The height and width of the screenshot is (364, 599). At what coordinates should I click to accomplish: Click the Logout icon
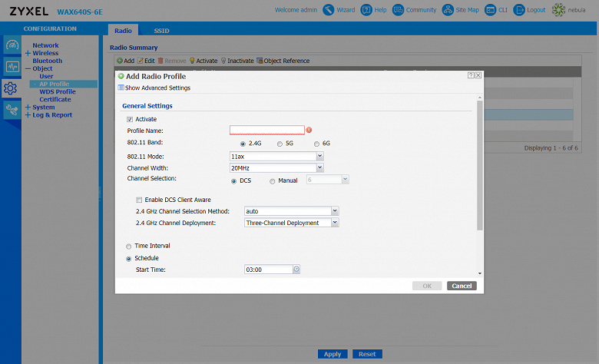[520, 10]
